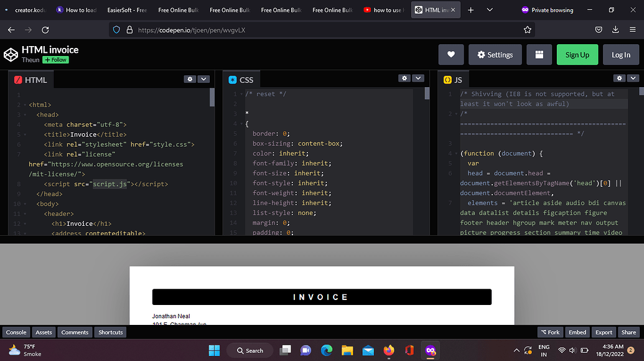Image resolution: width=644 pixels, height=361 pixels.
Task: Open File Explorer from taskbar
Action: tap(347, 351)
